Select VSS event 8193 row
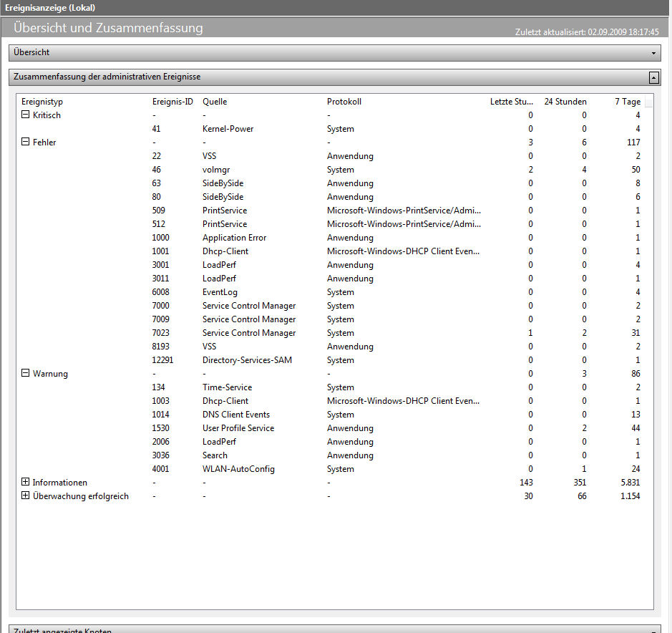The width and height of the screenshot is (672, 633). [x=334, y=347]
